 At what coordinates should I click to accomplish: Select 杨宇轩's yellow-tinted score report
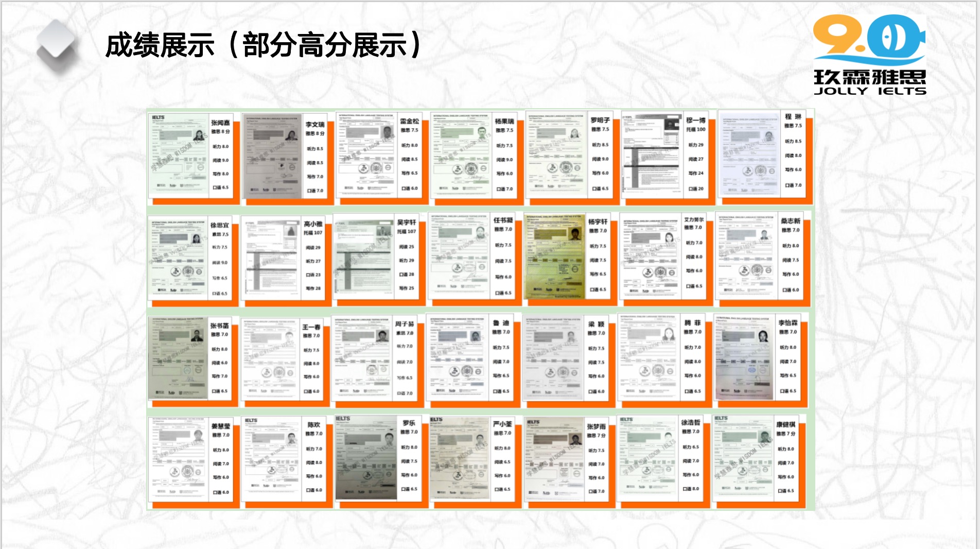tap(567, 256)
